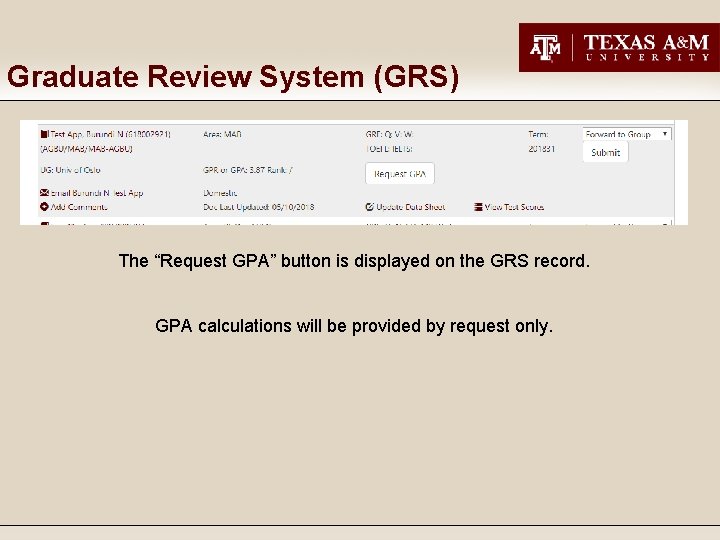The image size is (720, 540).
Task: Click the Graduate Review System (GRS) heading
Action: click(x=233, y=77)
